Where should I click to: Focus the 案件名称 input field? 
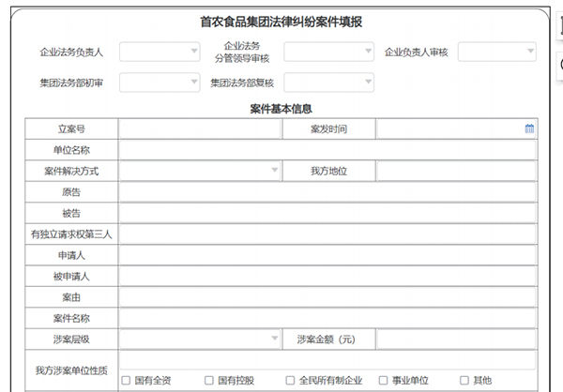327,318
